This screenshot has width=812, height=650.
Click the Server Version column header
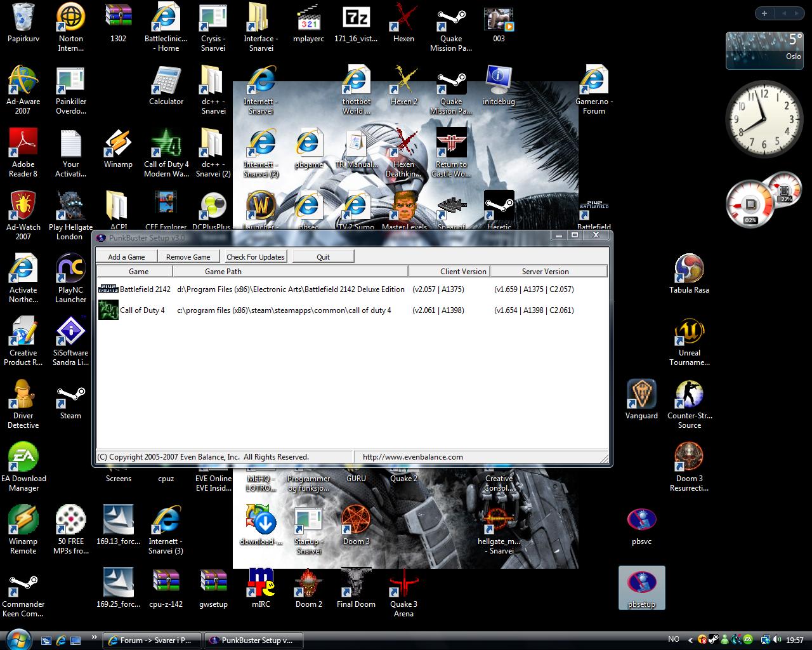click(549, 271)
